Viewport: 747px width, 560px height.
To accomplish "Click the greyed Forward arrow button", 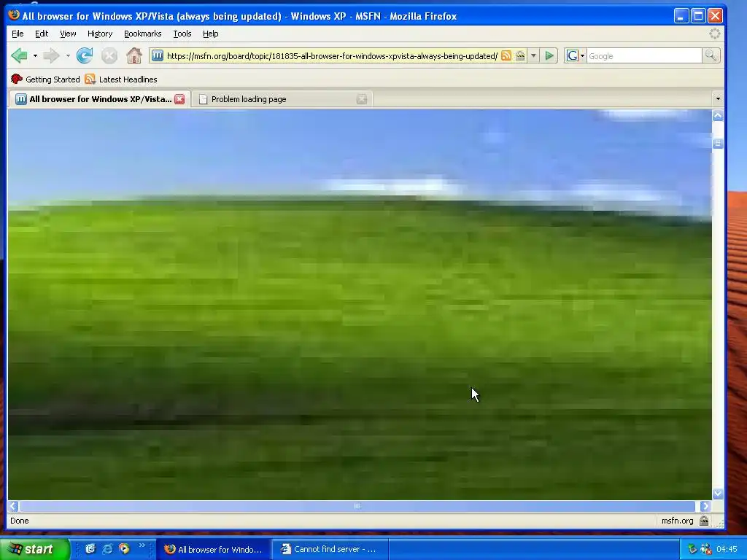I will click(51, 55).
